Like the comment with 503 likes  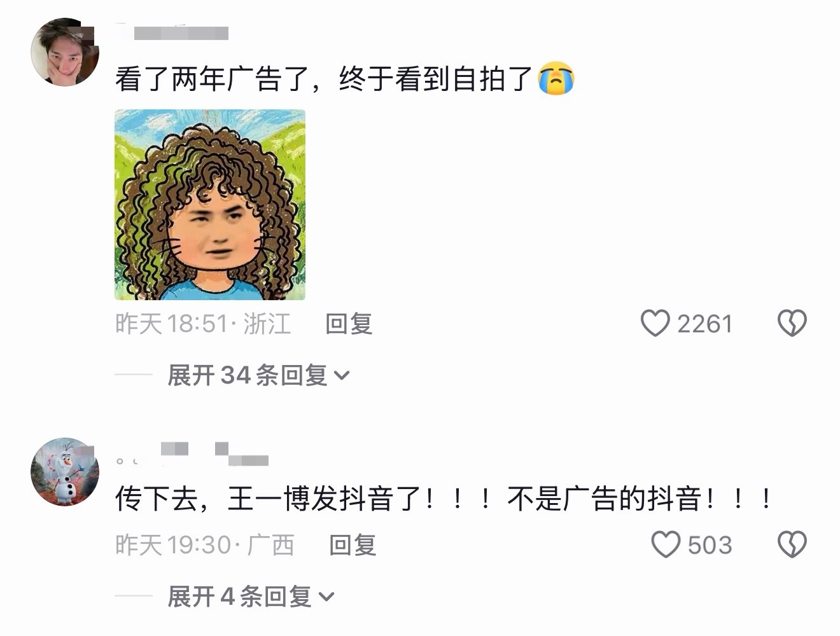click(x=666, y=544)
